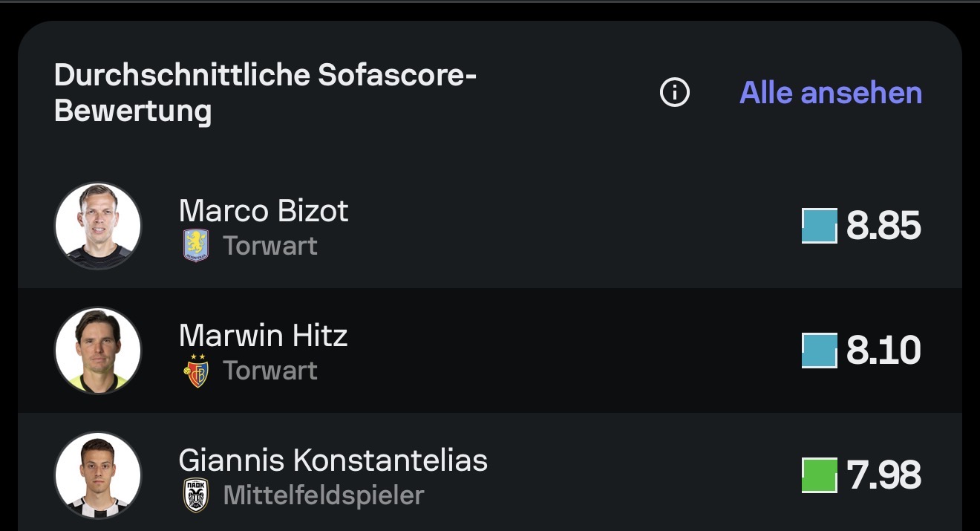
Task: Click the blue swatch next to 8.85
Action: coord(820,226)
